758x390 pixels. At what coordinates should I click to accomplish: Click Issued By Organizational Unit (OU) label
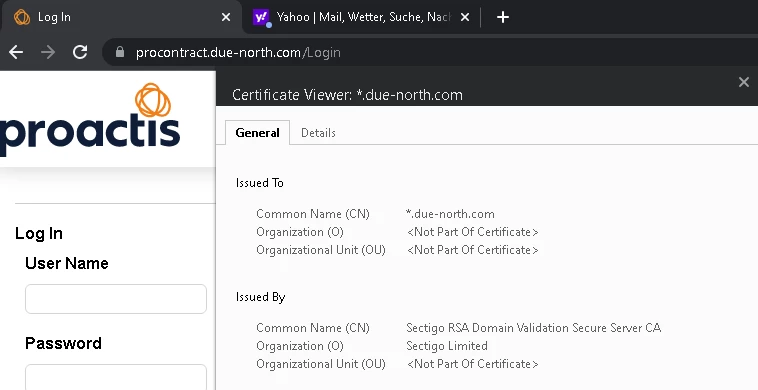tap(321, 364)
